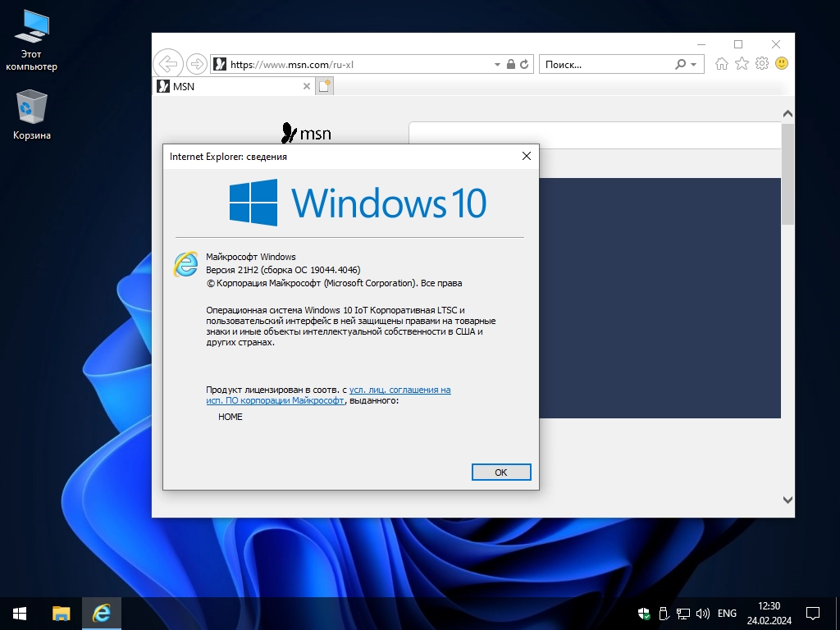Open a new tab in Internet Explorer
840x630 pixels.
click(325, 86)
